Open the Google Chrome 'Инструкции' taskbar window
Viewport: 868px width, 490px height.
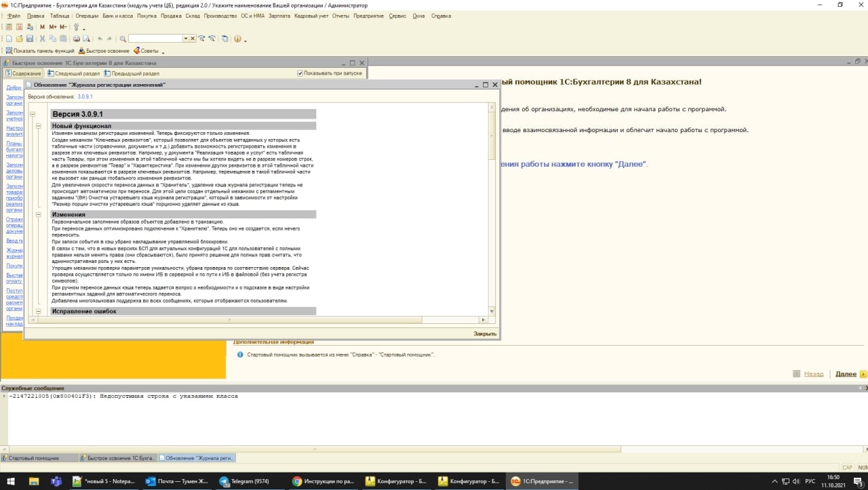coord(323,481)
